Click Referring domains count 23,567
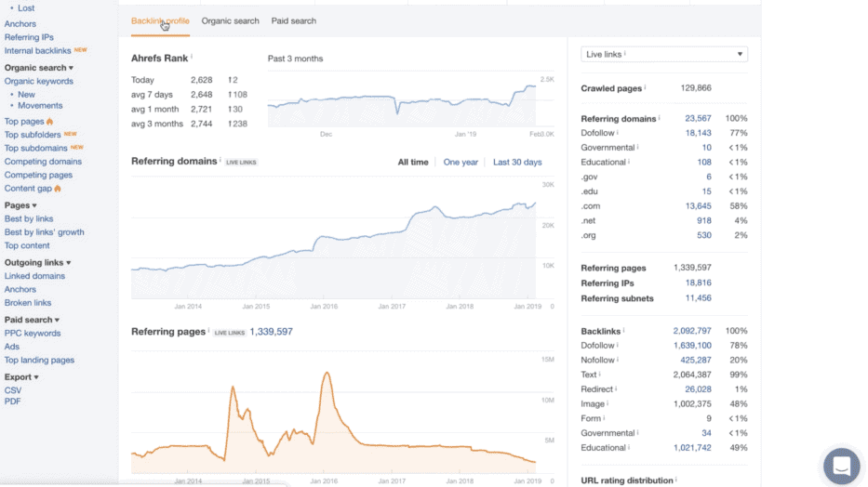Screen dimensions: 868x487 click(698, 118)
